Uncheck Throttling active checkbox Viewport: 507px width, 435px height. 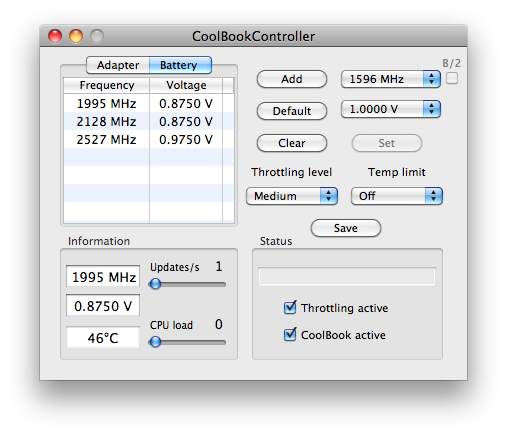point(290,308)
